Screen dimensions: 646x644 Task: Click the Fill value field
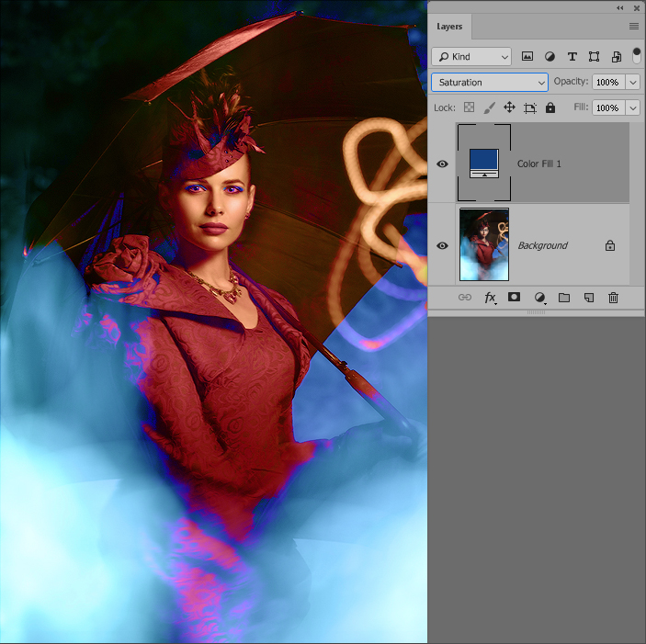point(608,107)
